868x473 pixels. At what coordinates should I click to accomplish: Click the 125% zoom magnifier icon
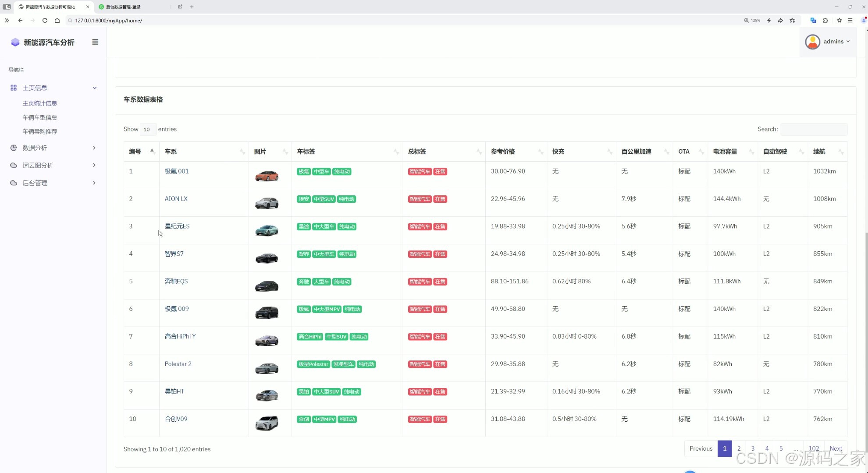pos(746,21)
